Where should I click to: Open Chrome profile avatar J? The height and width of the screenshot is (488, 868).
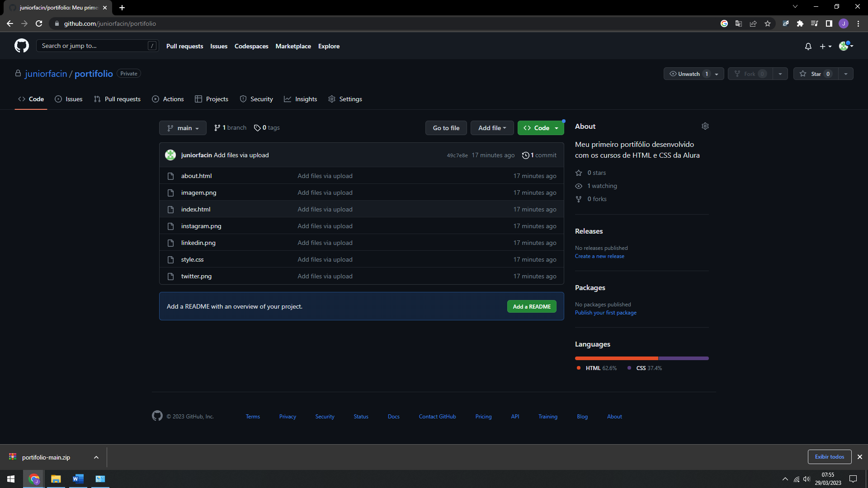844,23
